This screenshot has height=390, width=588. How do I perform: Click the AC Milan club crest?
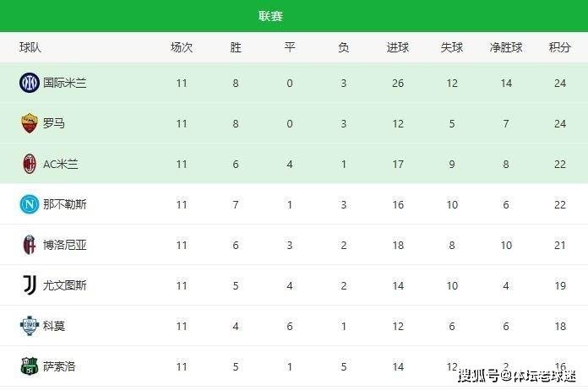click(30, 164)
